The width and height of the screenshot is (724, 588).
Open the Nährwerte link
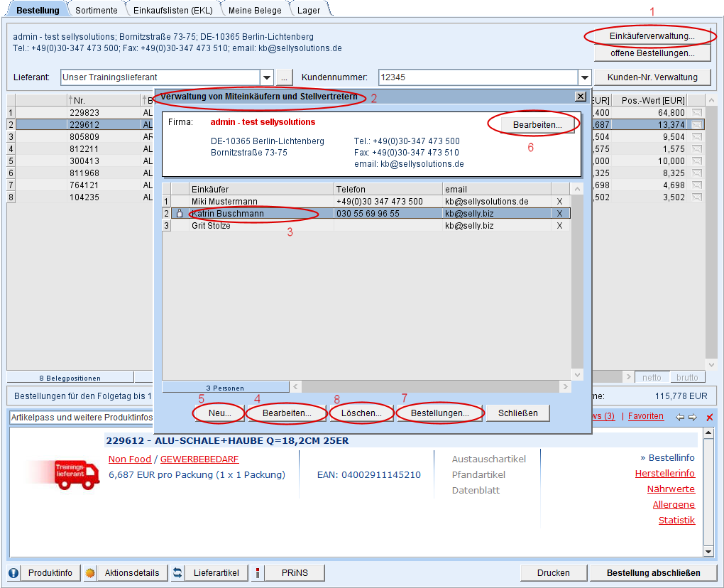[x=670, y=489]
